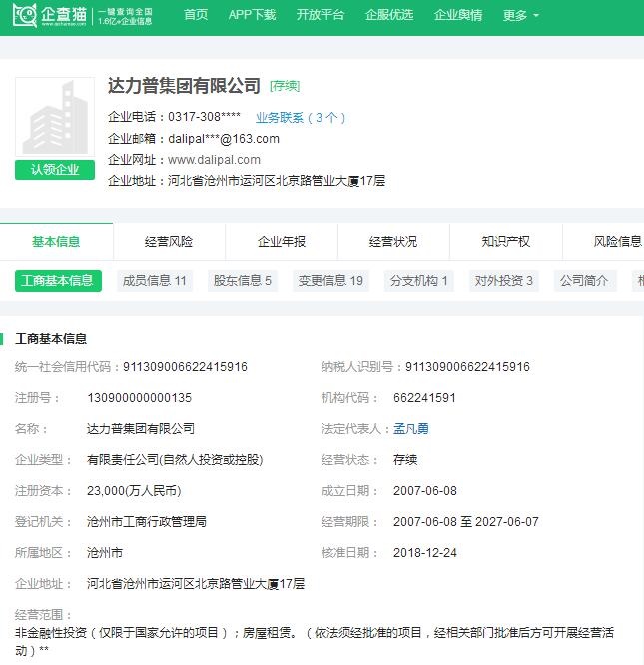This screenshot has height=665, width=644.
Task: Expand the 更多 dropdown menu
Action: (x=520, y=15)
